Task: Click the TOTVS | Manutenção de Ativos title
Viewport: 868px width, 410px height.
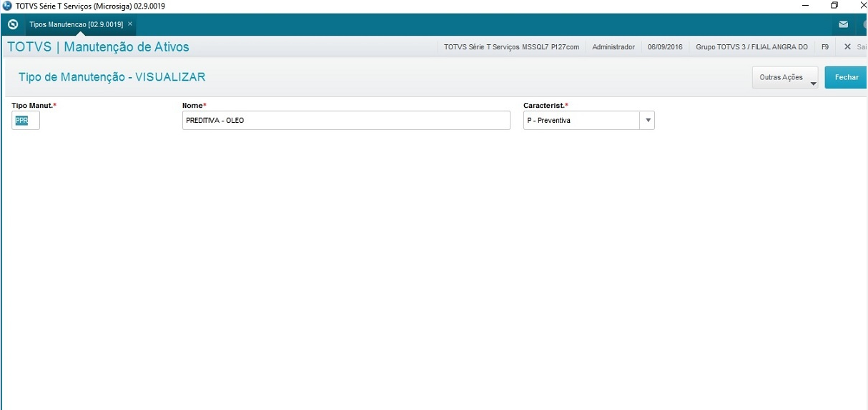Action: (x=98, y=47)
